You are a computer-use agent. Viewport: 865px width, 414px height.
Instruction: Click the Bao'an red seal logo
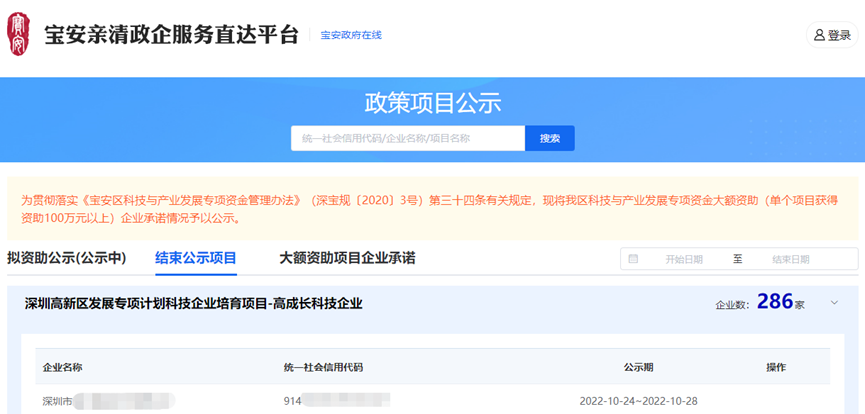19,34
